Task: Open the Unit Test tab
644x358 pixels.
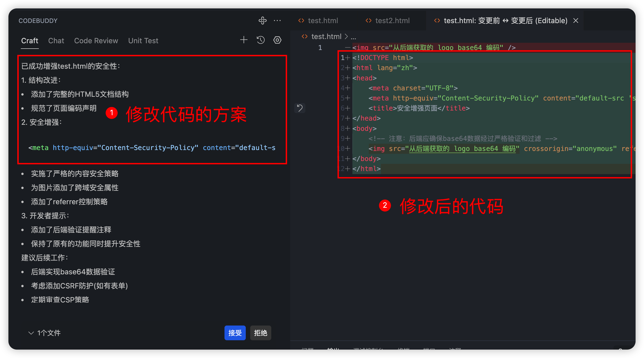Action: 143,40
